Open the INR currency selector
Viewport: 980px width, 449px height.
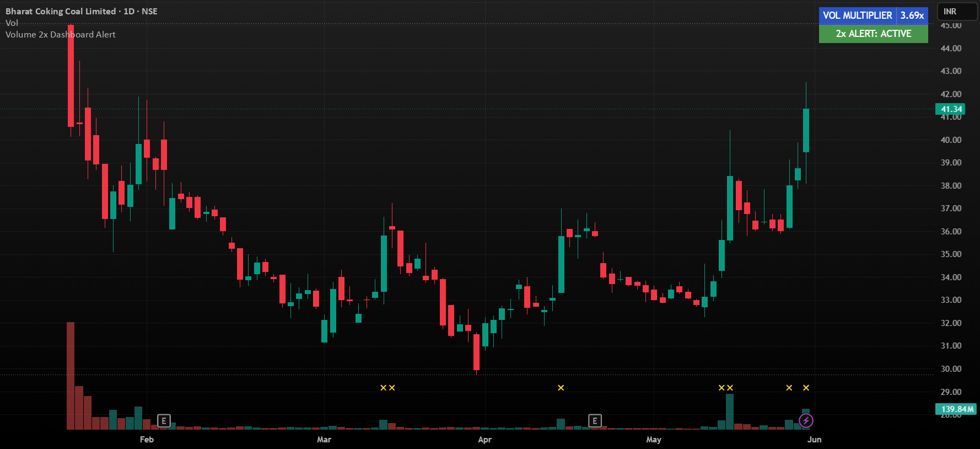pos(957,12)
